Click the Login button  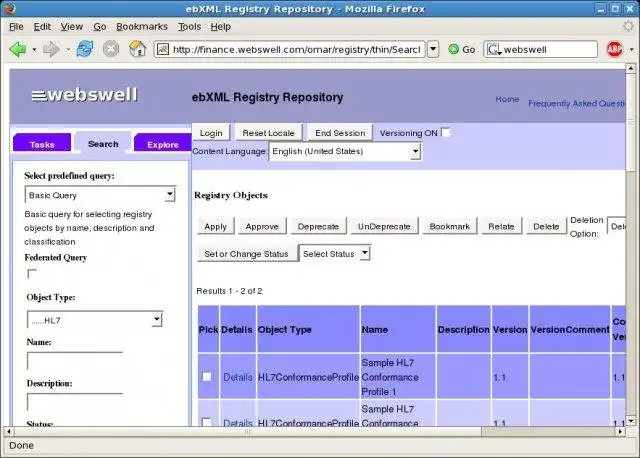pyautogui.click(x=211, y=133)
